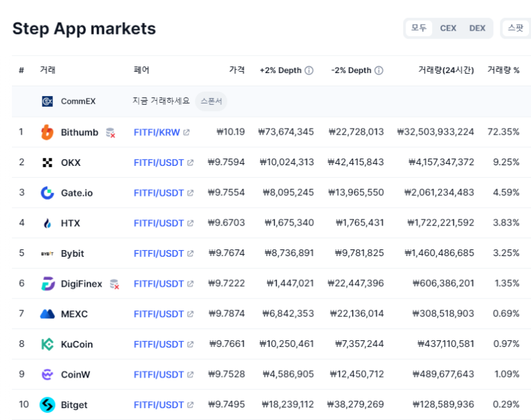Click external link icon in Bitget row
The width and height of the screenshot is (531, 420).
[190, 405]
